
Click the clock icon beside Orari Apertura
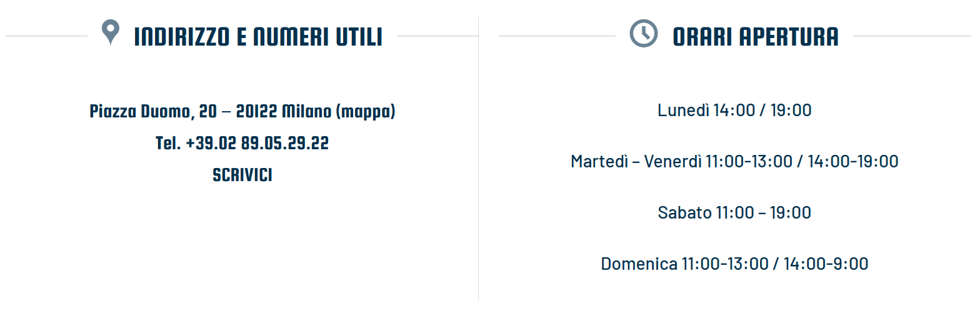[x=643, y=34]
